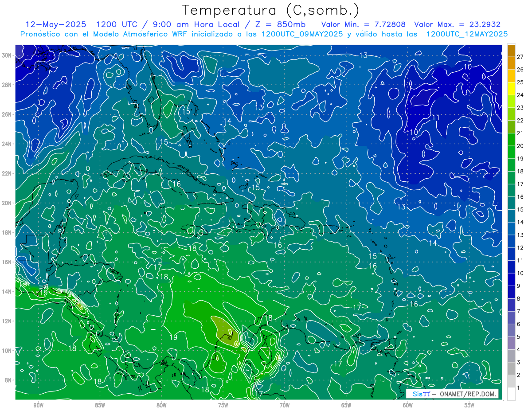
Task: Pick the yellow swatch between 24 and 25
Action: [x=511, y=89]
